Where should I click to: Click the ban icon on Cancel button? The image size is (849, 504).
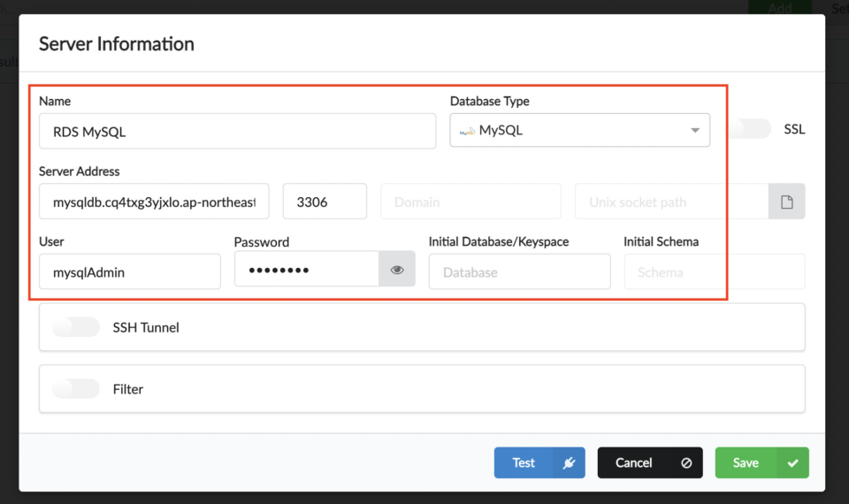pos(686,462)
